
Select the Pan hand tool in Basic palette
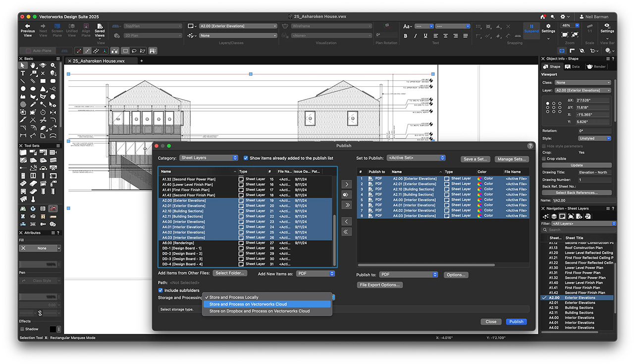(x=33, y=65)
